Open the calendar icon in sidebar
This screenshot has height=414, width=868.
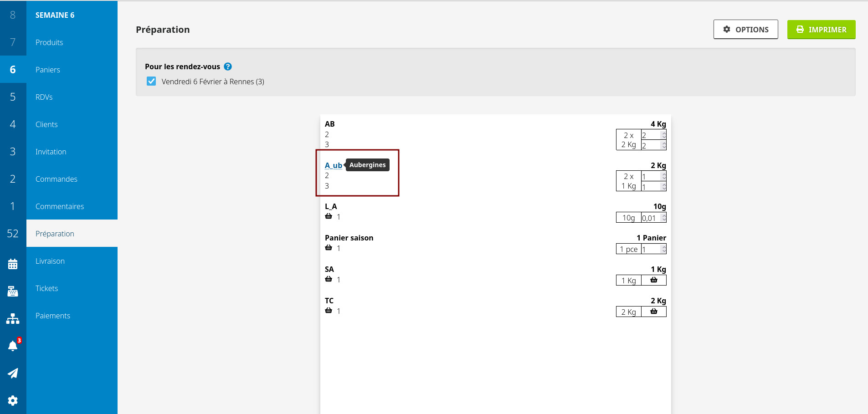[x=13, y=264]
